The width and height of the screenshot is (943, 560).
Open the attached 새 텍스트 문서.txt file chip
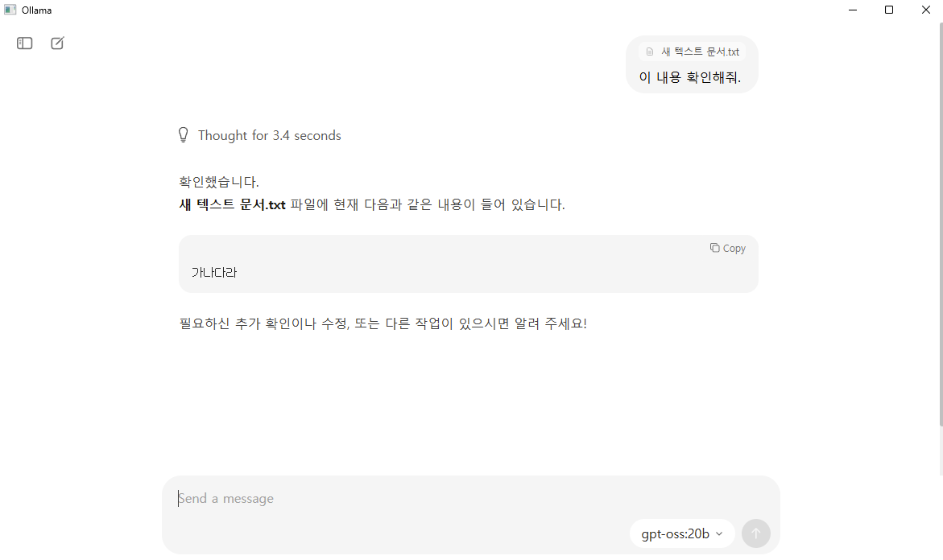pyautogui.click(x=693, y=51)
